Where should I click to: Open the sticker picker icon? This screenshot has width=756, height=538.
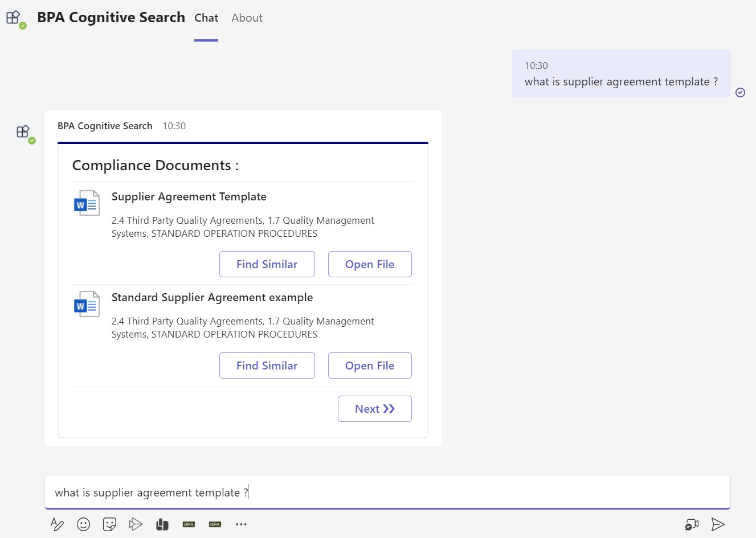click(109, 524)
